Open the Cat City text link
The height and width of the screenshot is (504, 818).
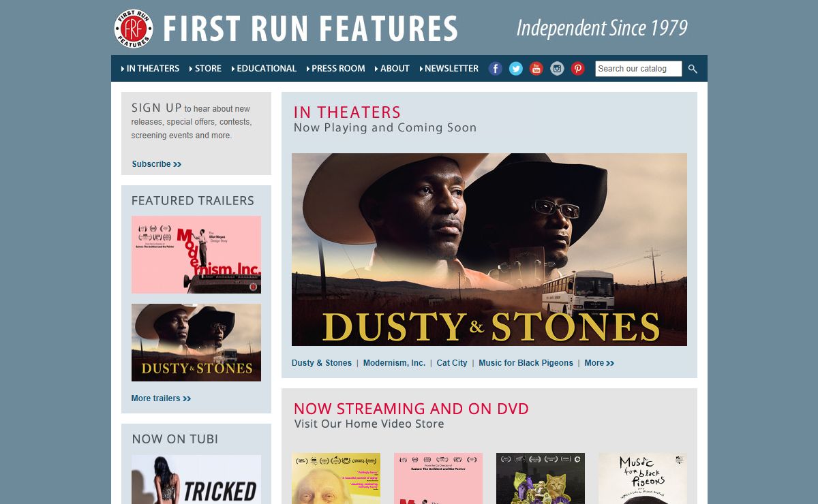click(x=452, y=363)
